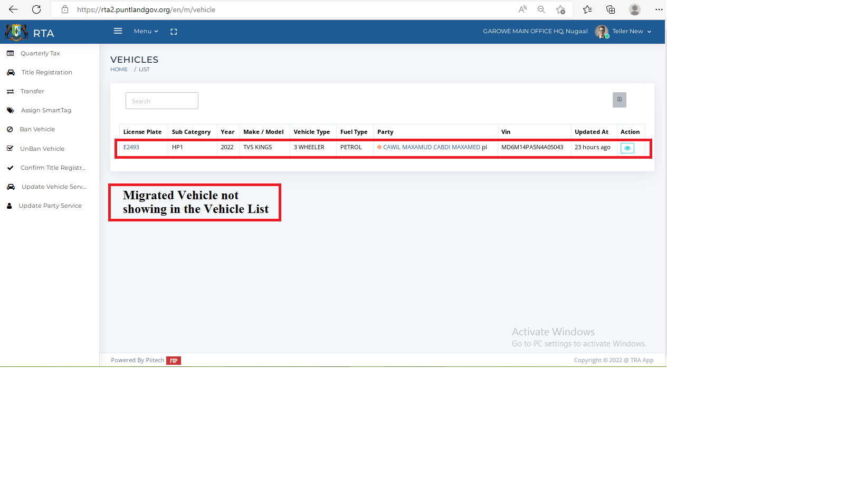Open browser Settings and more ellipsis
The image size is (857, 504).
tap(659, 9)
